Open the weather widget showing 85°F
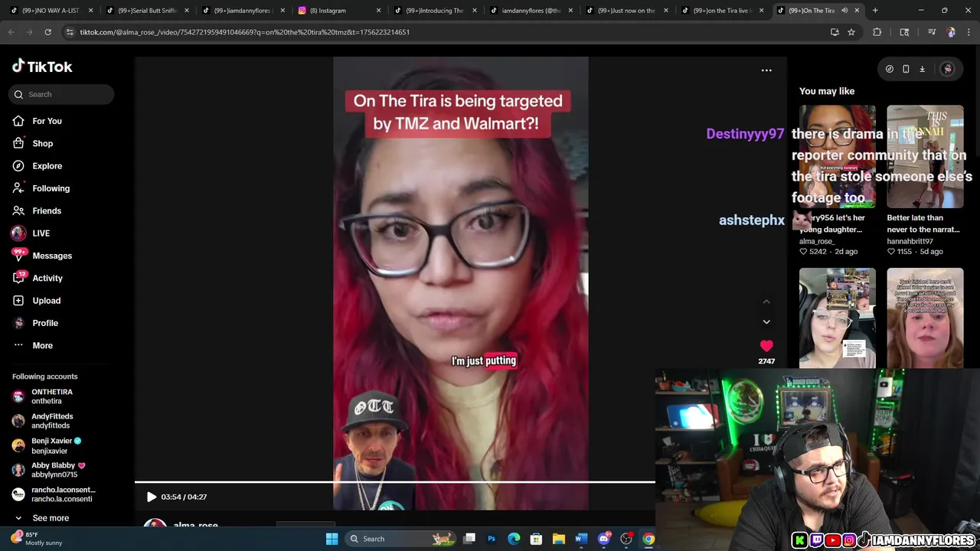The height and width of the screenshot is (551, 980). pyautogui.click(x=34, y=539)
